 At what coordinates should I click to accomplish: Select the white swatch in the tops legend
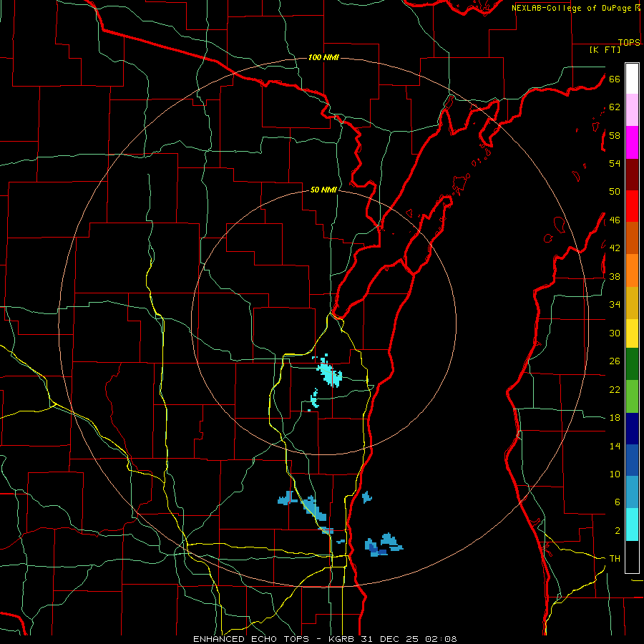[632, 79]
